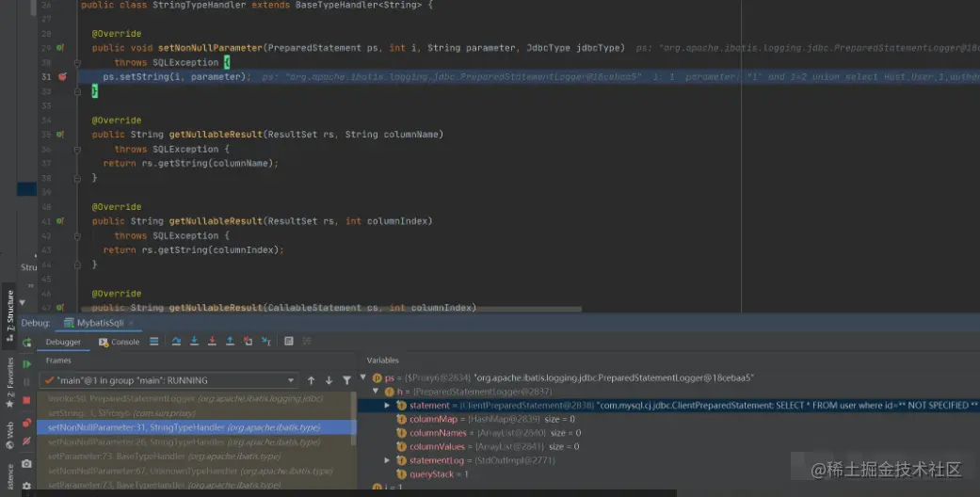
Task: Click the Run to Cursor icon
Action: (x=266, y=342)
